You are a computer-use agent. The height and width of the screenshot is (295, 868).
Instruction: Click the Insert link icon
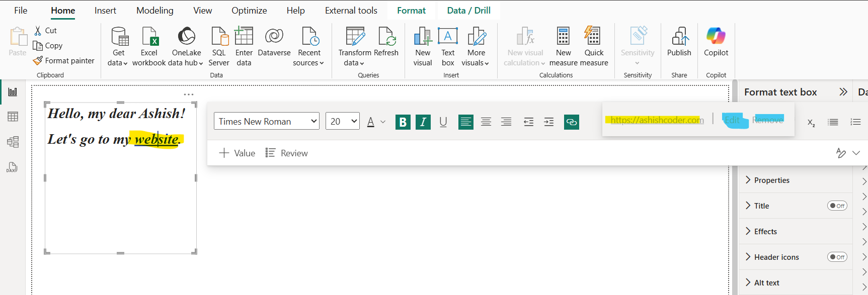point(571,122)
